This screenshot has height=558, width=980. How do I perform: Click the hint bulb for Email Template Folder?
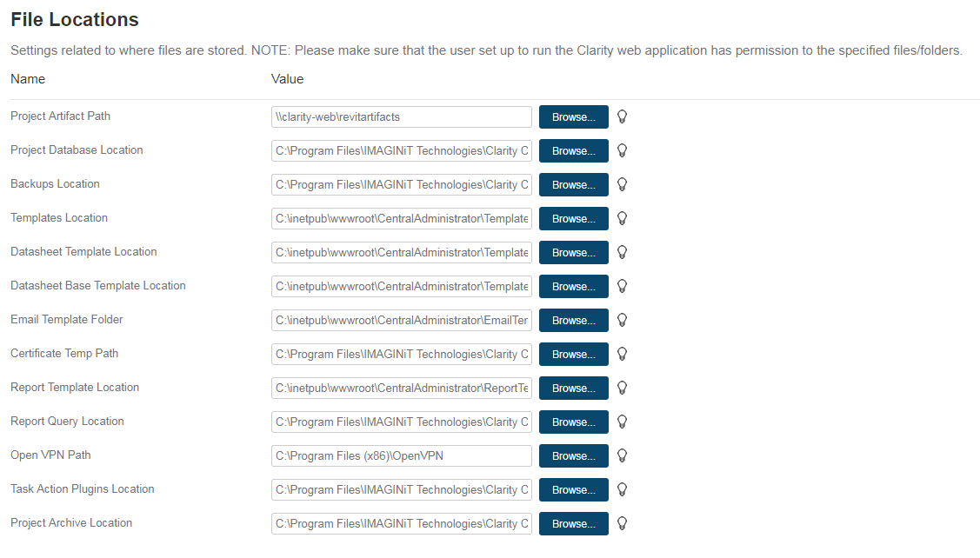tap(622, 320)
